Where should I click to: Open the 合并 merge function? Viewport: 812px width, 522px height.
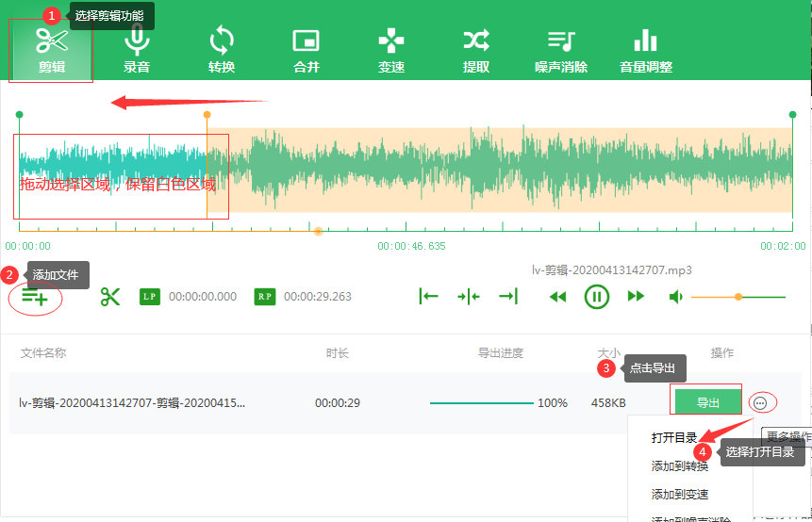coord(307,50)
